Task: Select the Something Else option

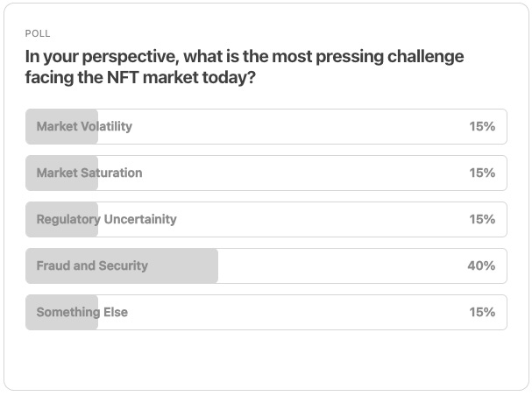Action: point(266,312)
